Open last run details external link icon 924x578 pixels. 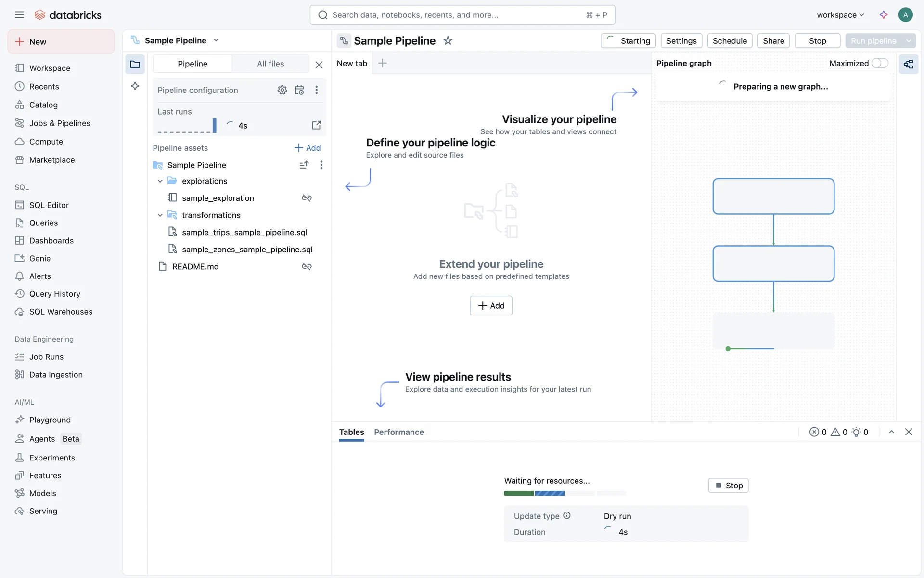316,125
